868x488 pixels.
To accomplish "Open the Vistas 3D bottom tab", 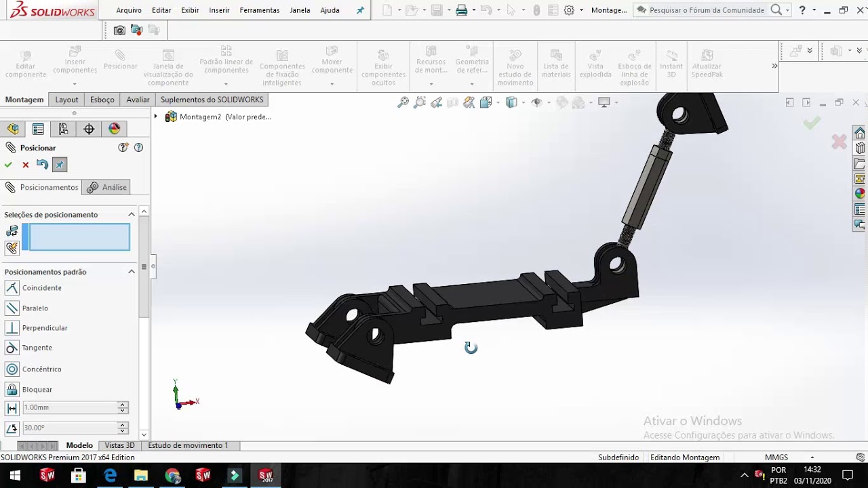I will coord(119,446).
